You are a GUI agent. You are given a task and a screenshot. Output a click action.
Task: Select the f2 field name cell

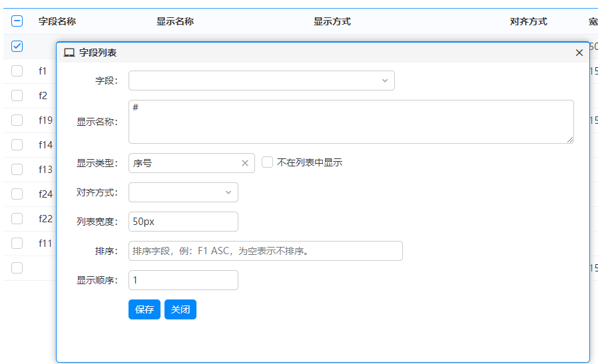(x=43, y=95)
